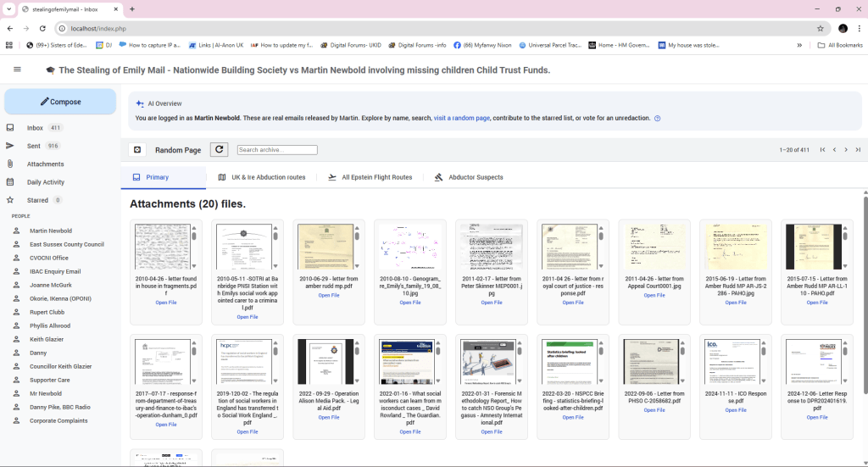
Task: Switch to UK & Ire Abduction routes tab
Action: [260, 177]
